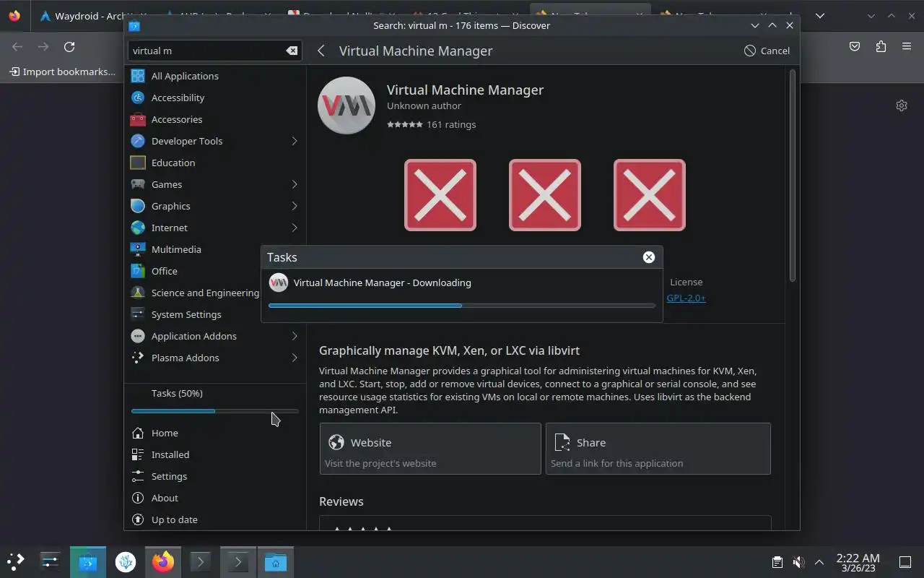Open the Dolphin file manager taskbar icon
Viewport: 924px width, 578px height.
(276, 561)
